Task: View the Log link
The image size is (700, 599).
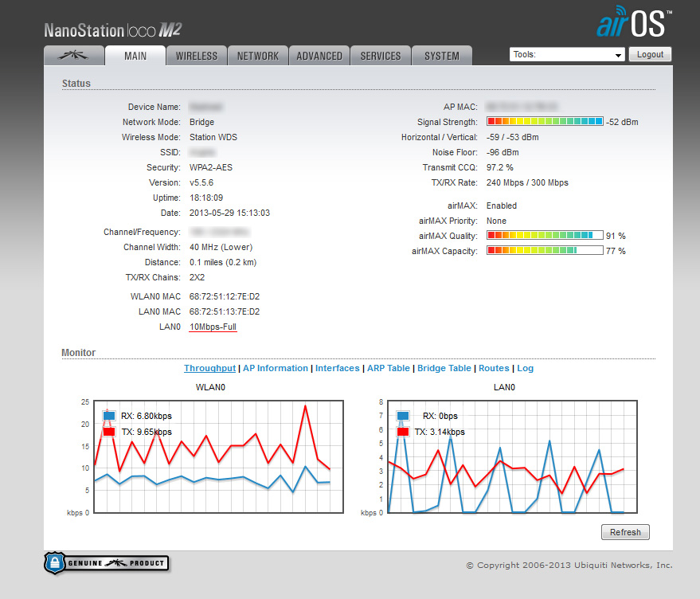Action: pos(525,368)
